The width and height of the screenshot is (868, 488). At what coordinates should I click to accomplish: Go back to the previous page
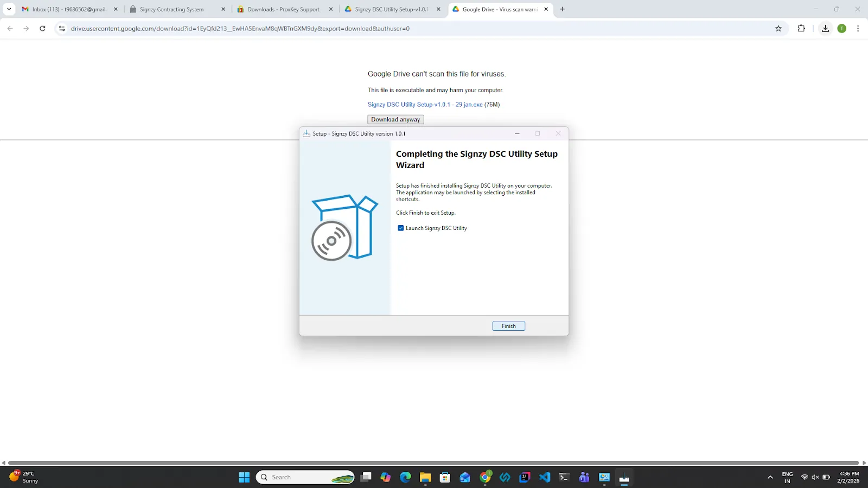click(x=10, y=28)
